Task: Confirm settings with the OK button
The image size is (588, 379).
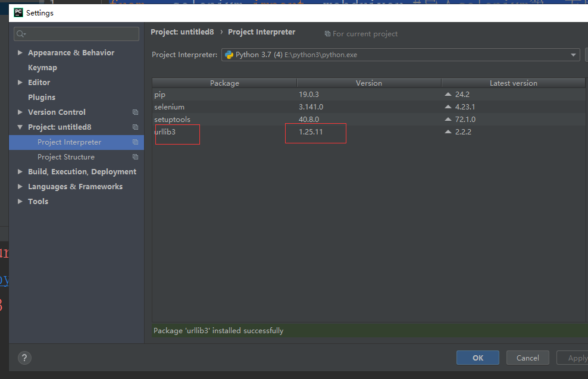Action: click(478, 358)
